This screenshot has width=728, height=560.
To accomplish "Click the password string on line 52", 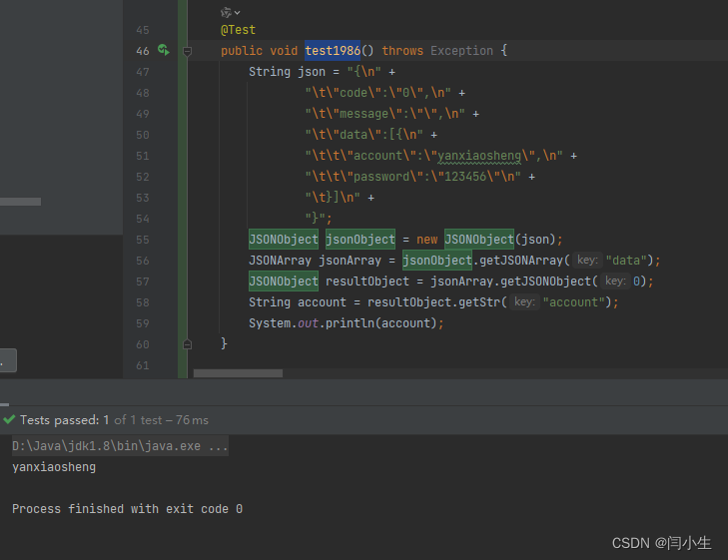I will [x=412, y=177].
